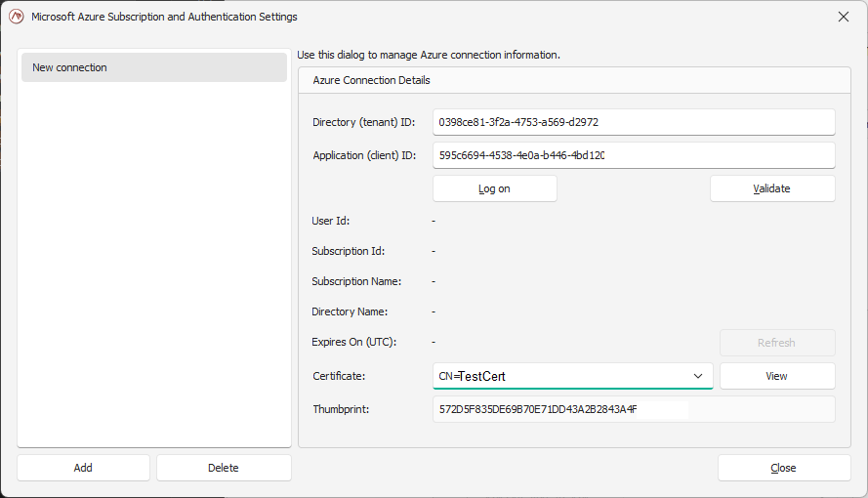Edit the Application (client) ID field
868x498 pixels.
(634, 155)
